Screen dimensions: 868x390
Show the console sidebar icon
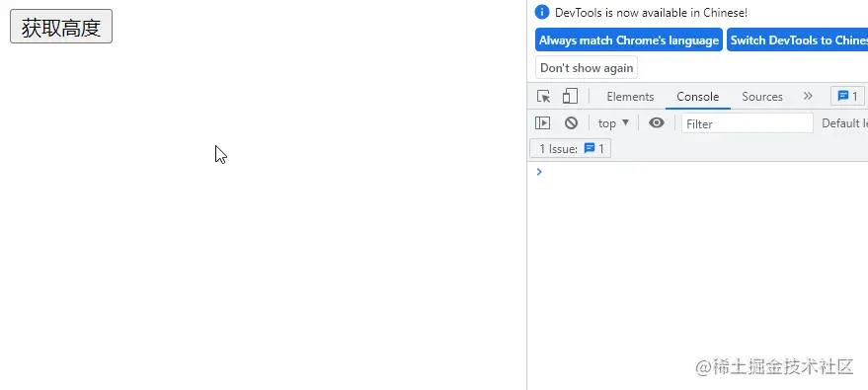542,122
